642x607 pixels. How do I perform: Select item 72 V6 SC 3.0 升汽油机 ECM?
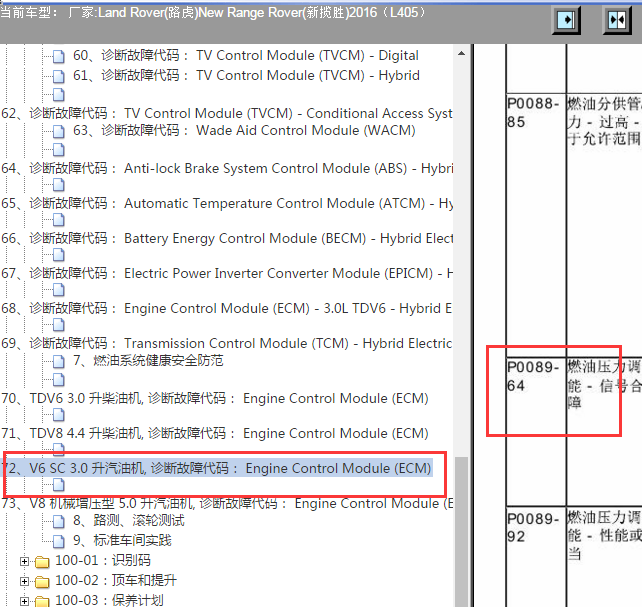[x=217, y=468]
